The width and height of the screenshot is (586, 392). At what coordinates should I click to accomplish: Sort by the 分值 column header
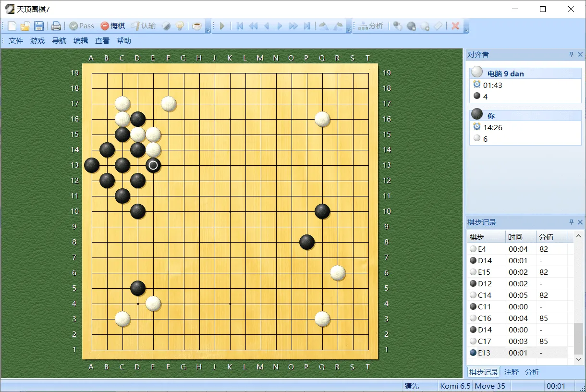tap(551, 237)
